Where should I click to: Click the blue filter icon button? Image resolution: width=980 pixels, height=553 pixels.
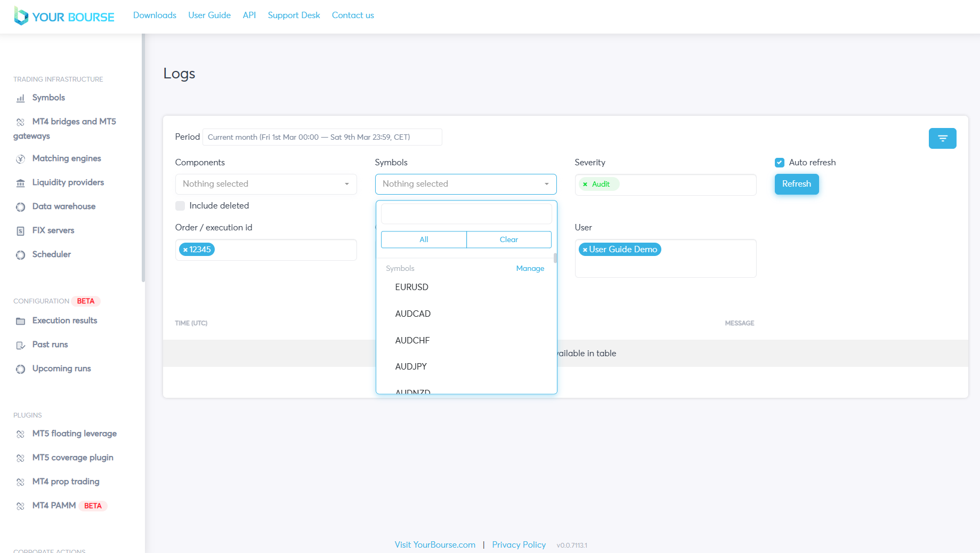coord(942,138)
